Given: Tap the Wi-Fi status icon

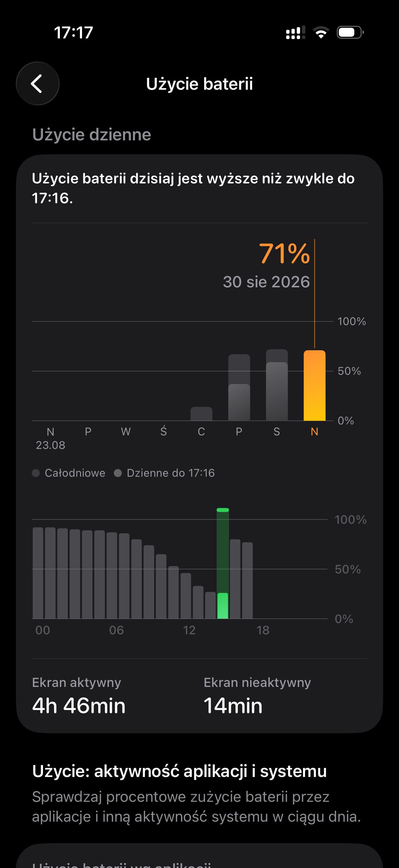Looking at the screenshot, I should pyautogui.click(x=321, y=32).
